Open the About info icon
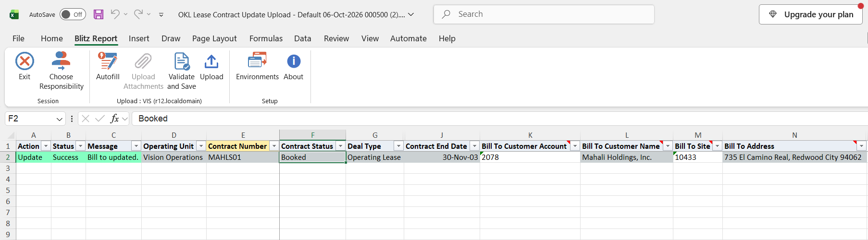 pyautogui.click(x=294, y=61)
